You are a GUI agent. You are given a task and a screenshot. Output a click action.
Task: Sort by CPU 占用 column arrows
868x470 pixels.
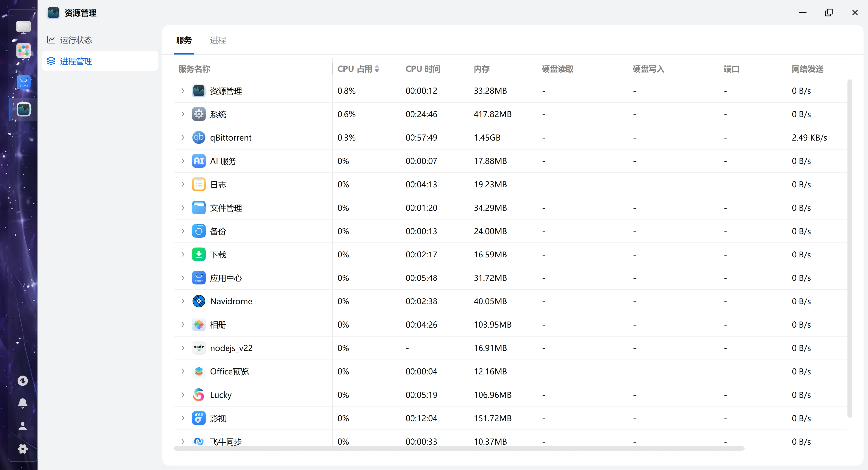377,69
